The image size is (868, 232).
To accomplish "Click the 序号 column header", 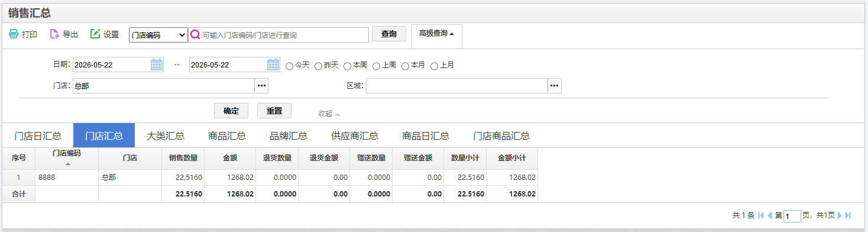I will [19, 158].
